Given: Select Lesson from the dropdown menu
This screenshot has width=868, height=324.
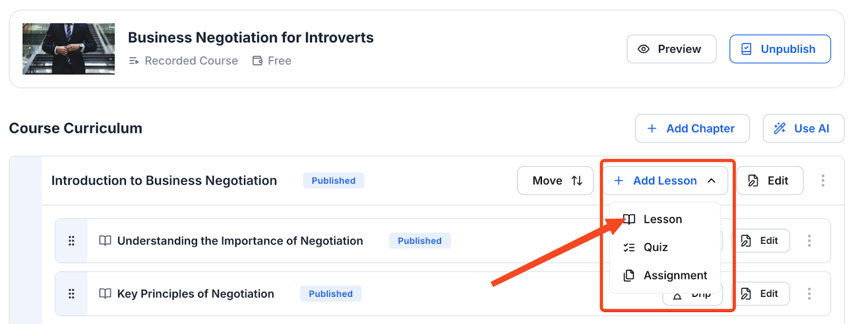Looking at the screenshot, I should click(x=662, y=219).
